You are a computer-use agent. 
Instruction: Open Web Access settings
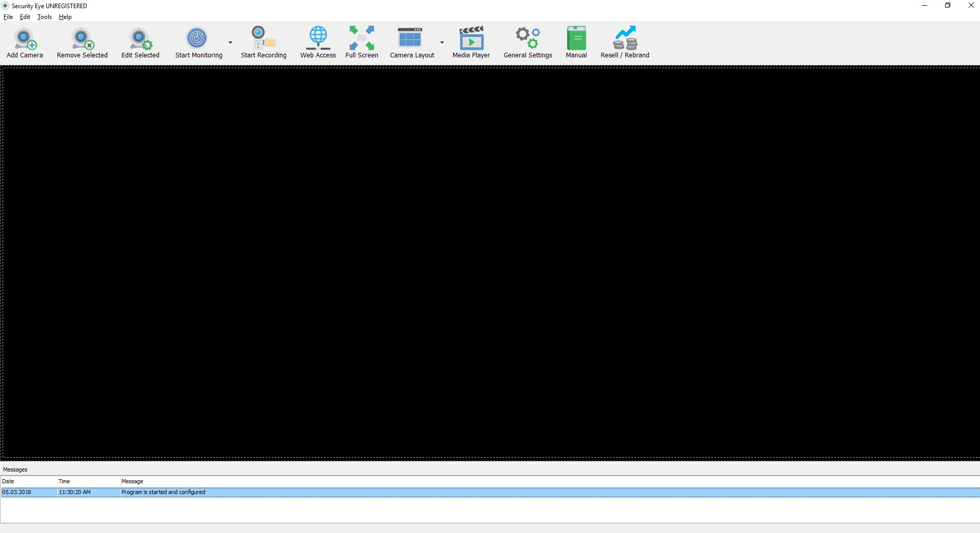tap(317, 41)
